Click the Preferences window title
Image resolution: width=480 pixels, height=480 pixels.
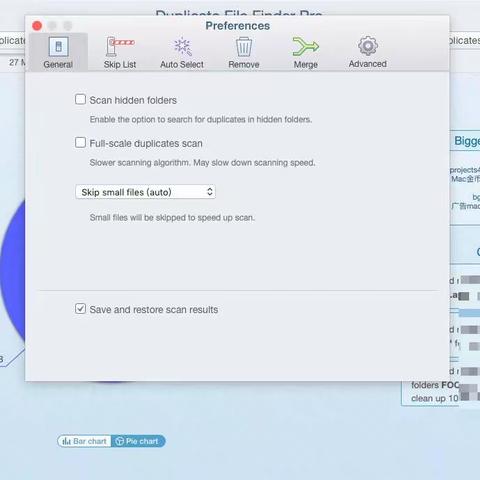tap(238, 26)
